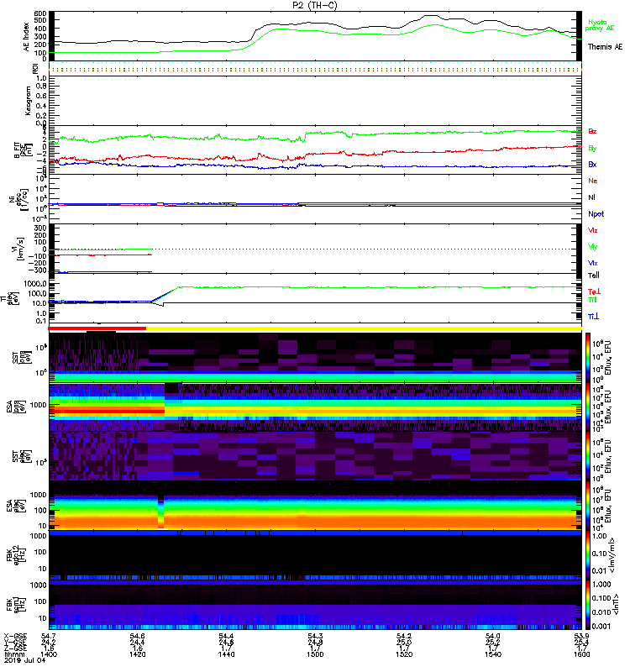This screenshot has width=630, height=672.
Task: Click the red segment of the status bar
Action: [97, 328]
